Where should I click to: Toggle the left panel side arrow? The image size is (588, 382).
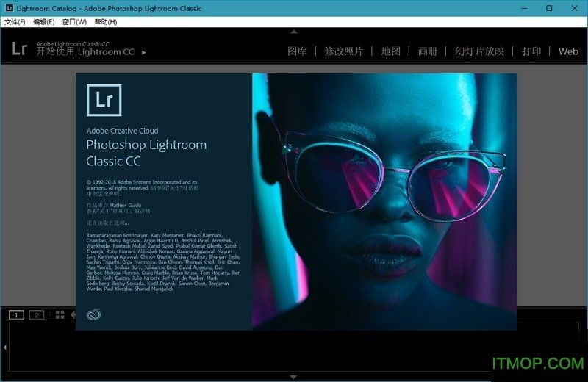[x=4, y=347]
